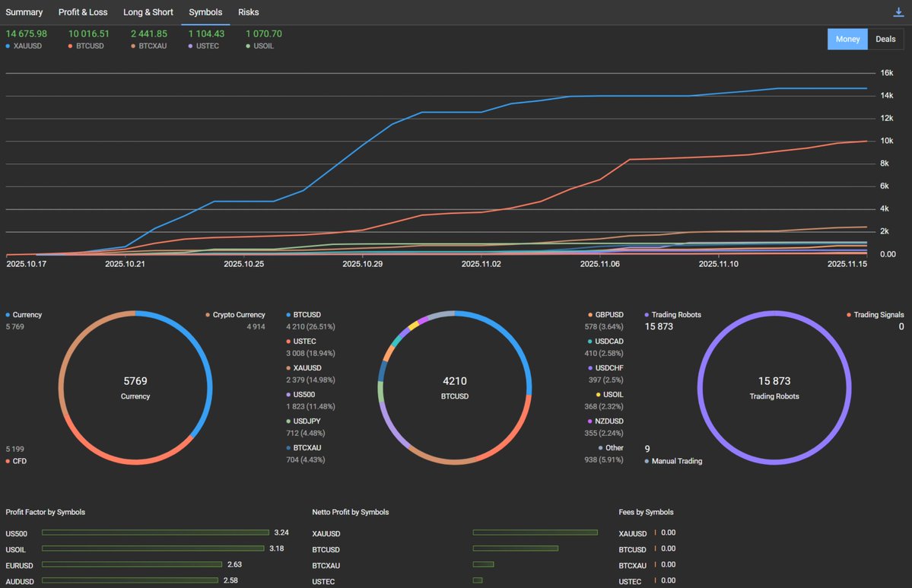The height and width of the screenshot is (588, 912).
Task: Click the US500 profit factor bar
Action: (x=155, y=532)
